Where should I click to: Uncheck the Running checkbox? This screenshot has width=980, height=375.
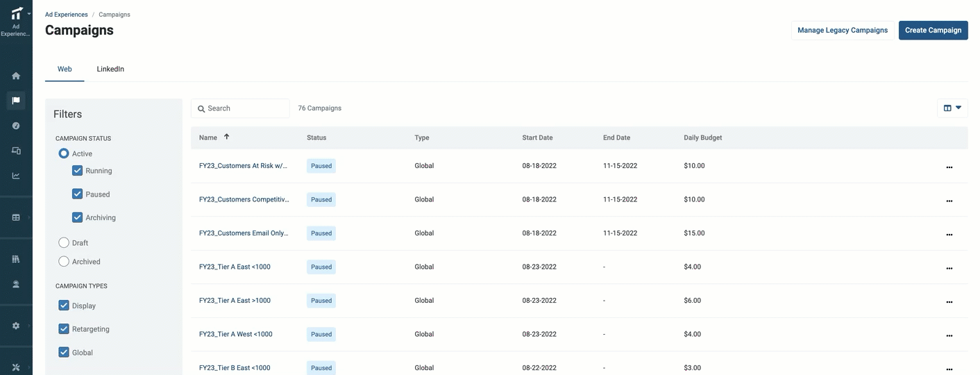click(78, 170)
